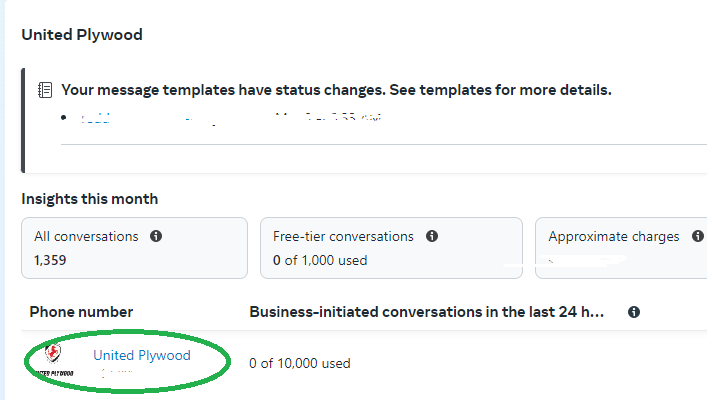Click the blurred phone number under United Plywood
The width and height of the screenshot is (707, 400).
tap(117, 372)
